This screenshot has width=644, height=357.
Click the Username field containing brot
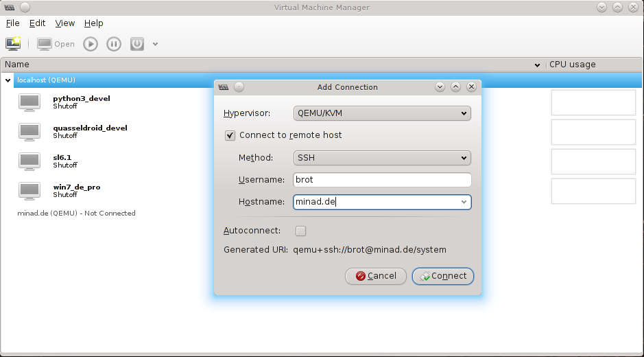point(382,180)
